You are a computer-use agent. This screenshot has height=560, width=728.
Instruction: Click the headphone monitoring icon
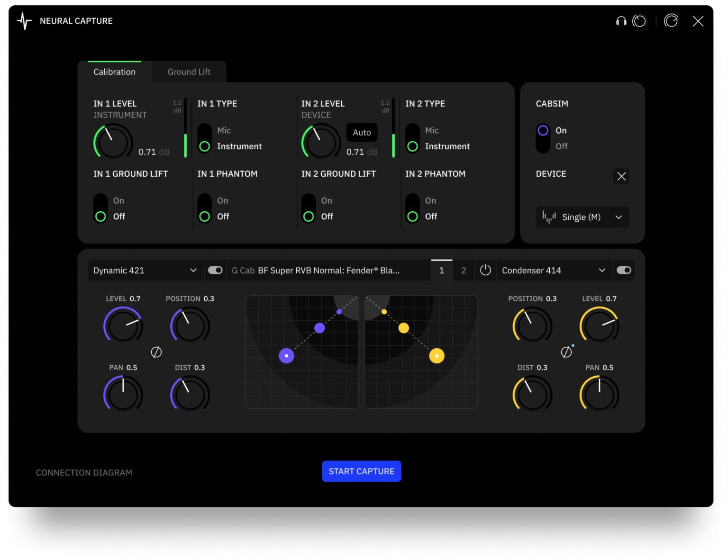(x=621, y=21)
